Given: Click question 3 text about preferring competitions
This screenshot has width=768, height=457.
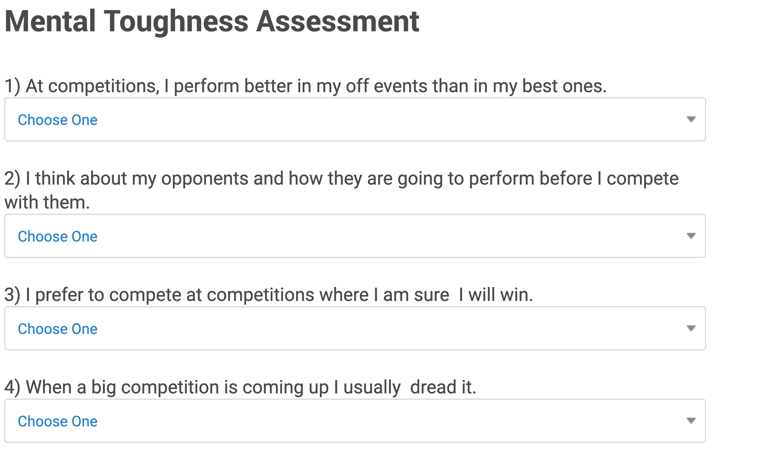Looking at the screenshot, I should point(268,295).
